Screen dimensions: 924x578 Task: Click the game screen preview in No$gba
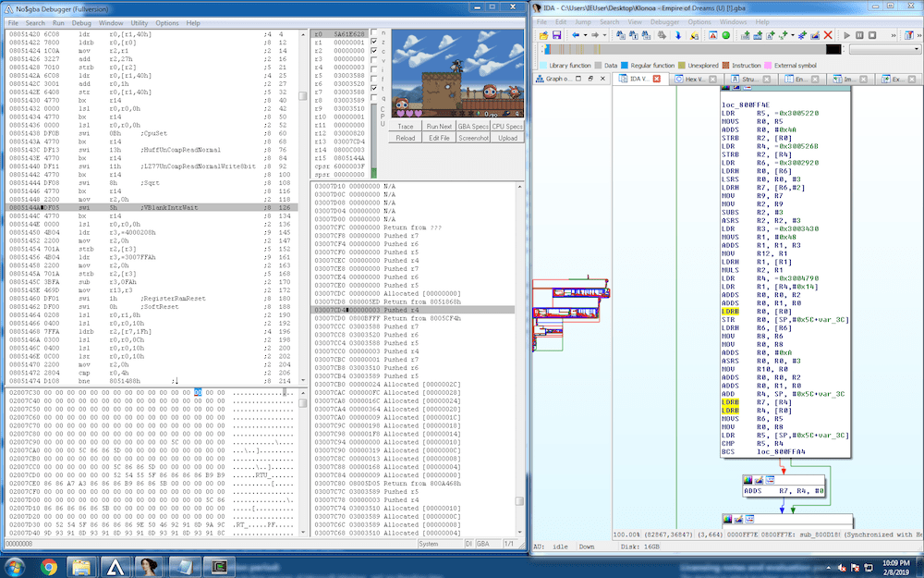[457, 73]
